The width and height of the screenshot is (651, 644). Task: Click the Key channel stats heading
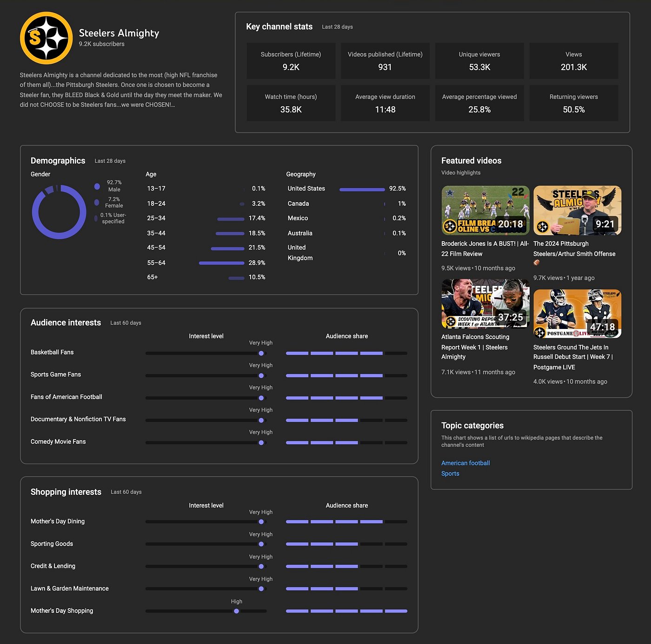coord(279,26)
